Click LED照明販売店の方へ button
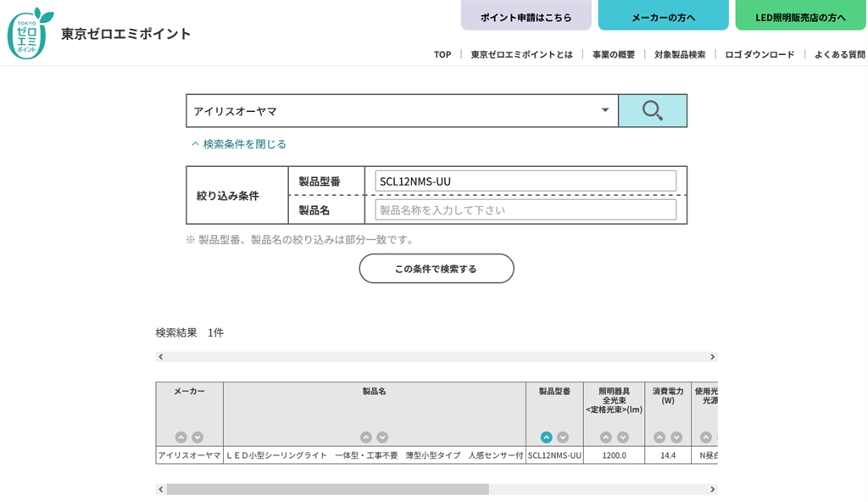 click(x=800, y=15)
